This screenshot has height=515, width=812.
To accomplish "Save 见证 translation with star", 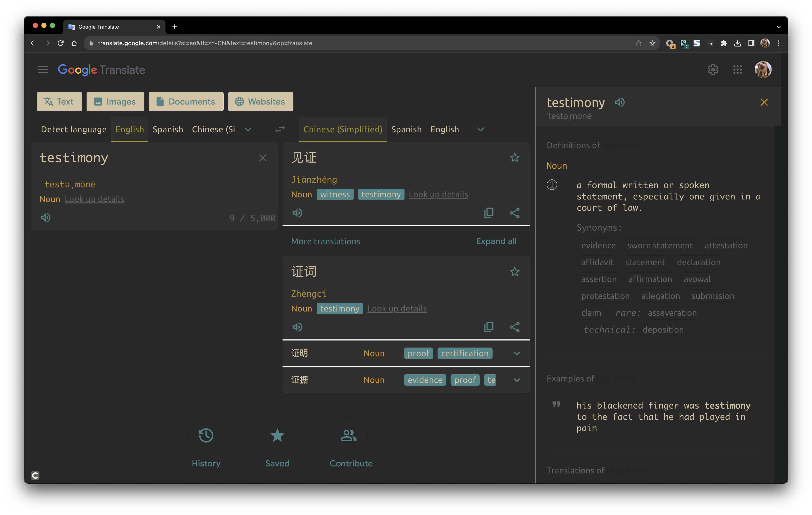I will click(x=514, y=157).
